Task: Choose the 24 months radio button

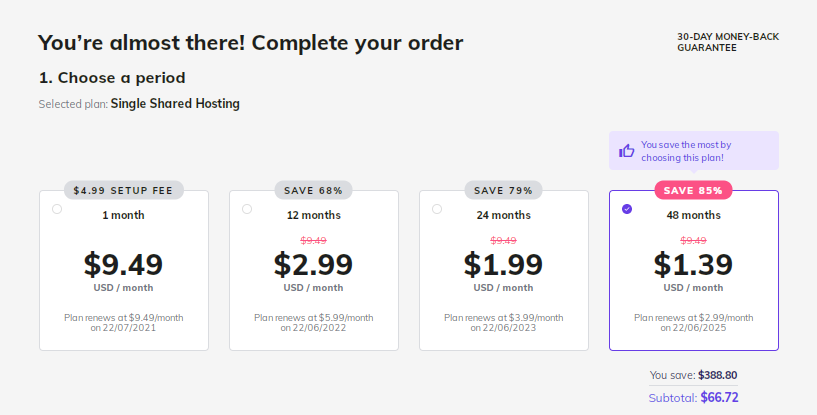Action: coord(437,209)
